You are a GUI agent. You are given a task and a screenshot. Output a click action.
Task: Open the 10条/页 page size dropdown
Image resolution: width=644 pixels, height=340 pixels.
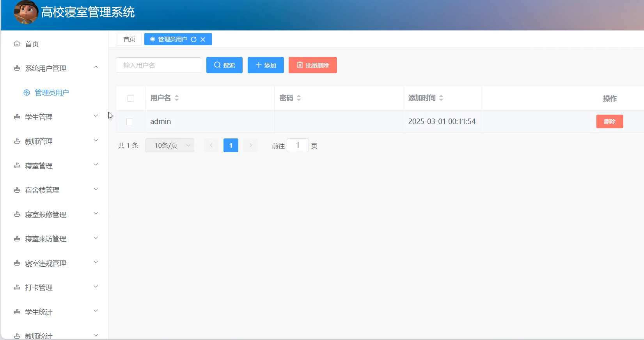pyautogui.click(x=170, y=145)
